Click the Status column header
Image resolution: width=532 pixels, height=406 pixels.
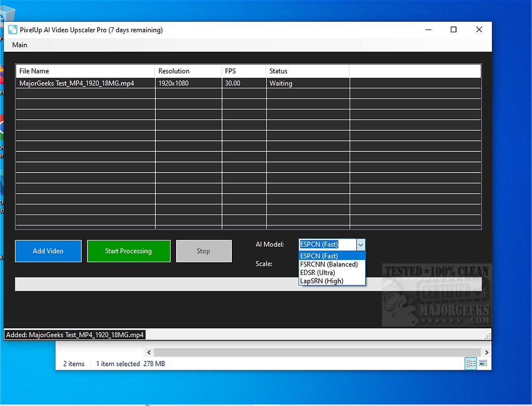pos(307,71)
